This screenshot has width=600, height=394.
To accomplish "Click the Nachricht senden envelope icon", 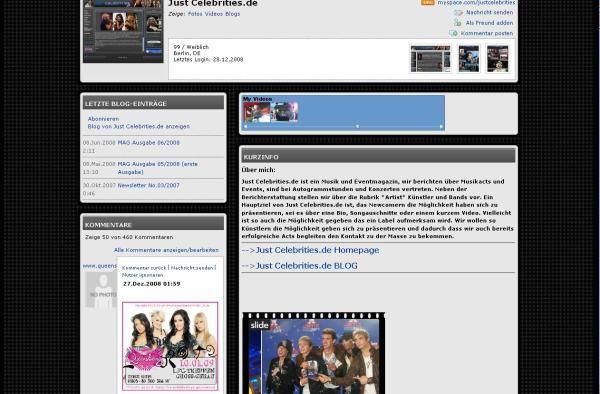I will [x=458, y=13].
